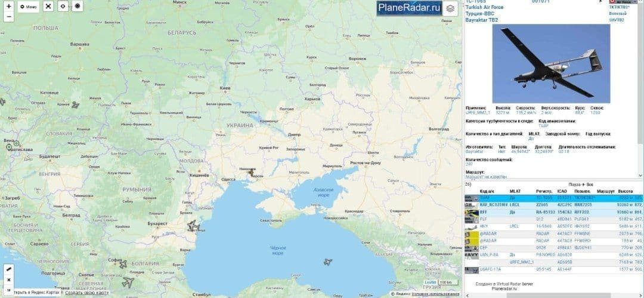
Task: Click the aircraft over the Black Sea
Action: (x=327, y=262)
